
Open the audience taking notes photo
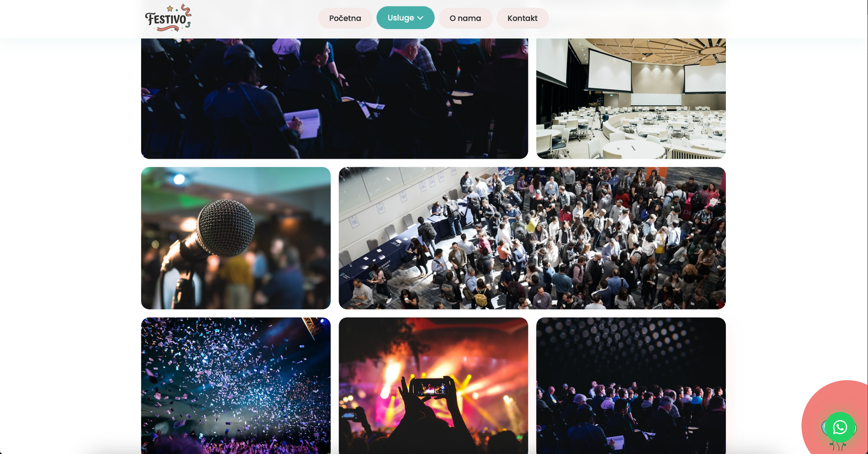pyautogui.click(x=334, y=98)
